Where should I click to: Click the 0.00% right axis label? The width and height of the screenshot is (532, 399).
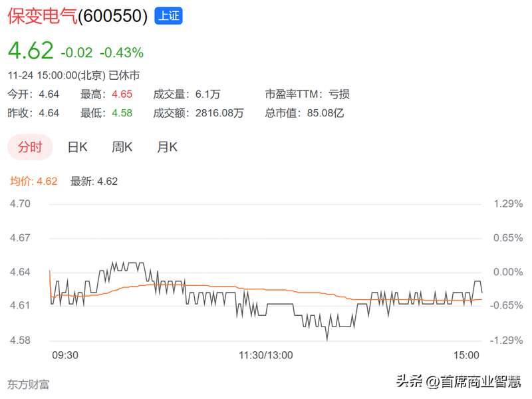pyautogui.click(x=508, y=272)
